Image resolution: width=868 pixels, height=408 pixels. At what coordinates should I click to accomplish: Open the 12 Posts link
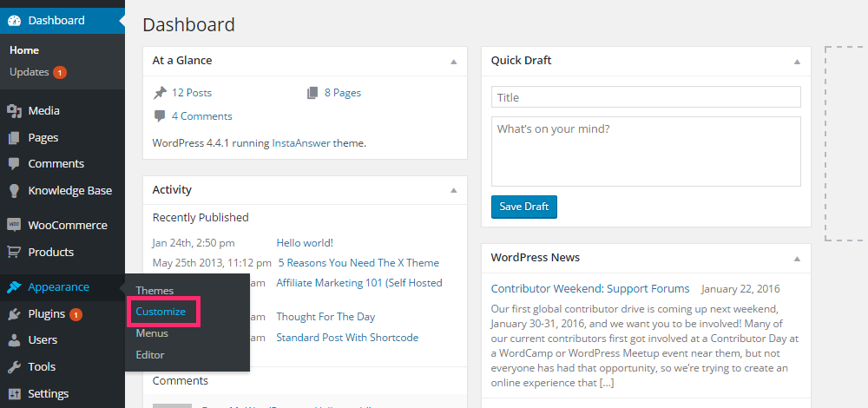pyautogui.click(x=192, y=93)
